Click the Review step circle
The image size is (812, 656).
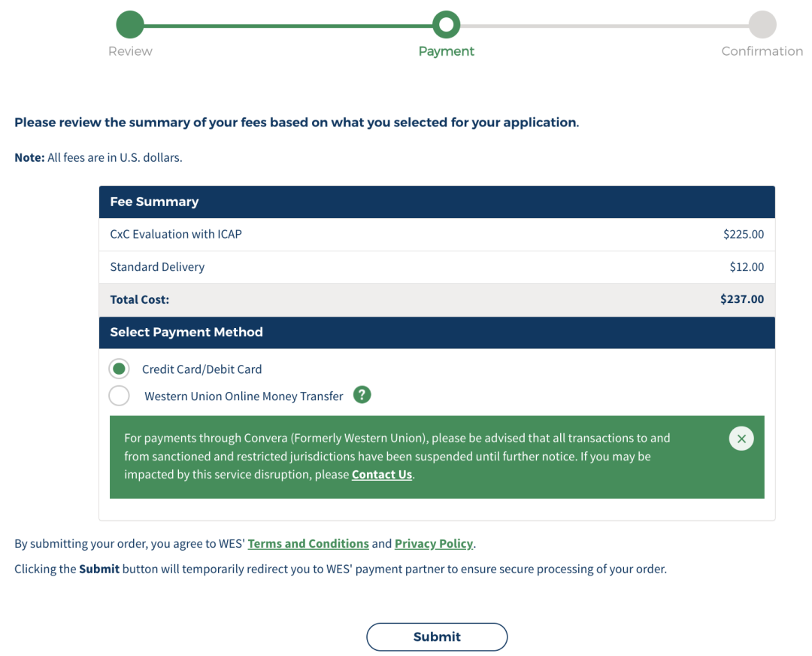[130, 24]
